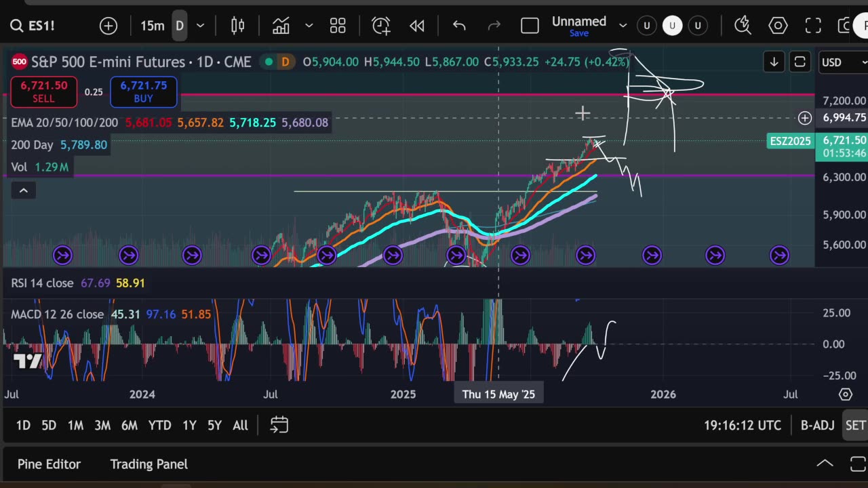
Task: Open indicator templates grid
Action: tap(338, 26)
